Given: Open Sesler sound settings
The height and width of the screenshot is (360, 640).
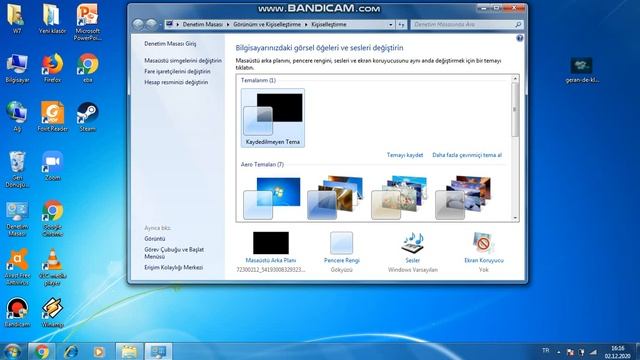Looking at the screenshot, I should pos(413,252).
